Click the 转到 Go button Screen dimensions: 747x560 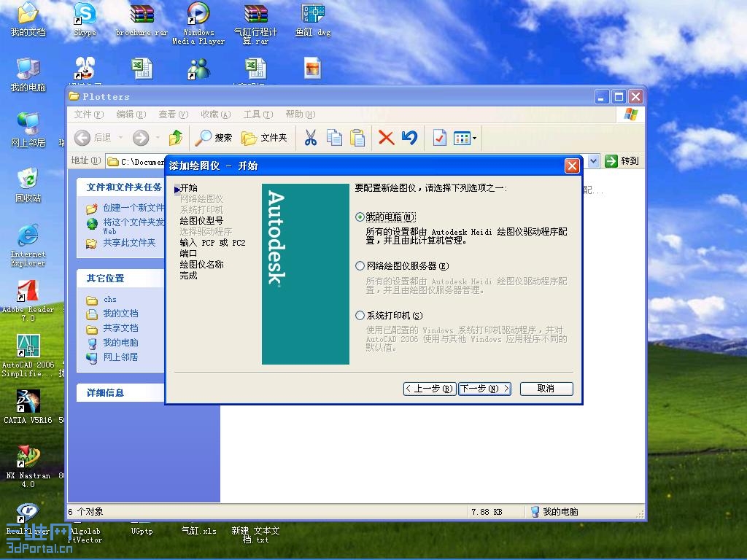[x=622, y=161]
